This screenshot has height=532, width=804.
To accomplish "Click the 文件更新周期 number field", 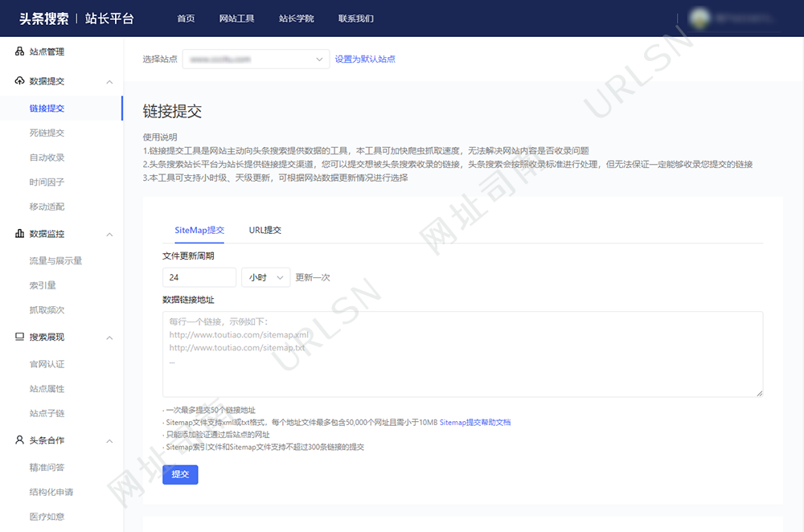I will coord(199,277).
